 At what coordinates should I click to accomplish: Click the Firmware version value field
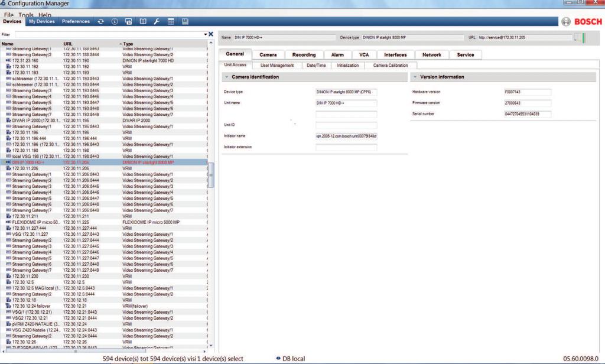(528, 103)
